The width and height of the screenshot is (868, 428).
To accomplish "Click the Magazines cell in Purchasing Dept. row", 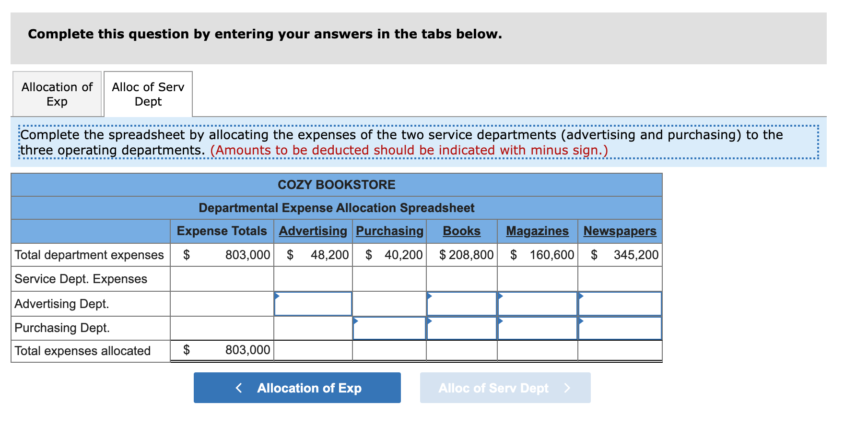I will pos(537,328).
